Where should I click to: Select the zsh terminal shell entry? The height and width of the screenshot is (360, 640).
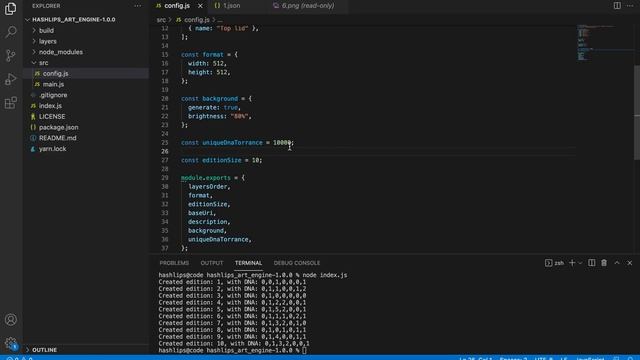point(554,263)
